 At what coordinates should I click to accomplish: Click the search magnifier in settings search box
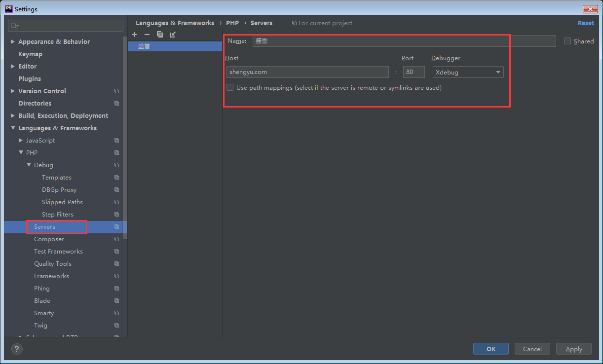14,26
